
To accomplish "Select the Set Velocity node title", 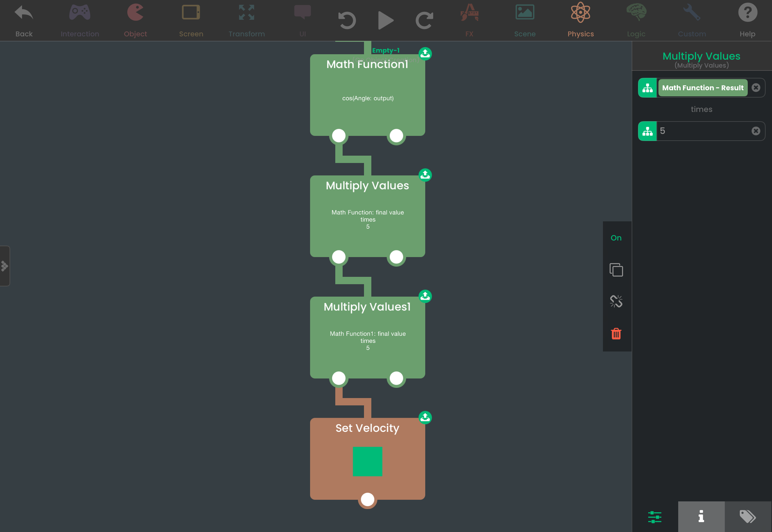I will (367, 428).
